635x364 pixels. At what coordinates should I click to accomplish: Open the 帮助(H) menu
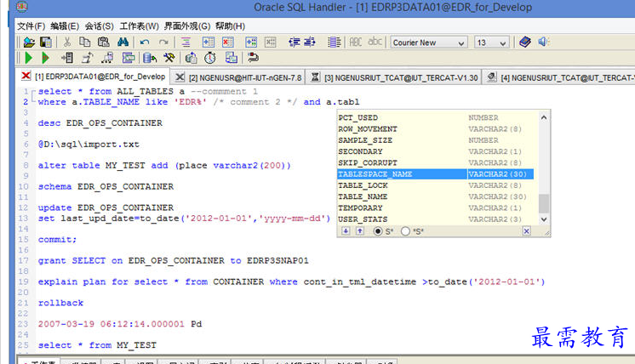click(x=230, y=26)
